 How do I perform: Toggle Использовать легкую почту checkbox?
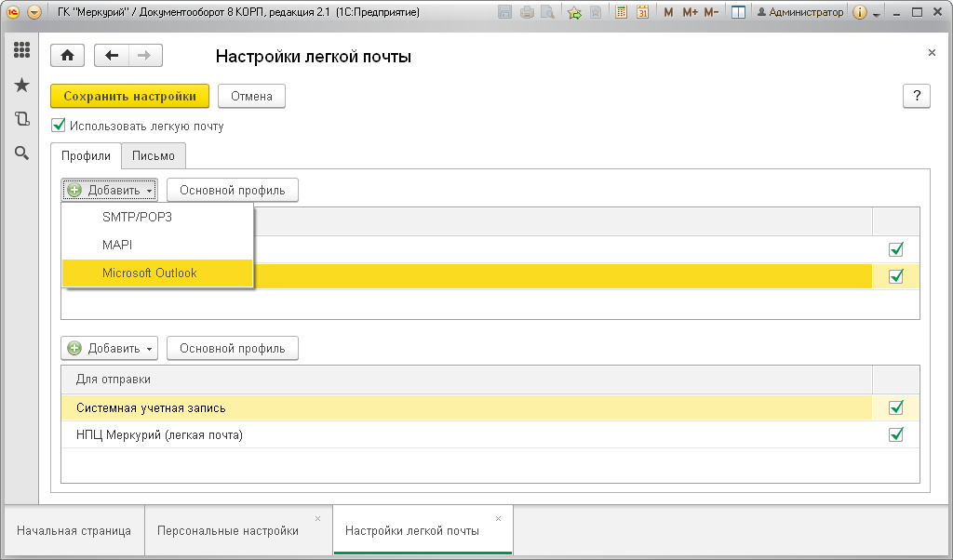pos(59,126)
